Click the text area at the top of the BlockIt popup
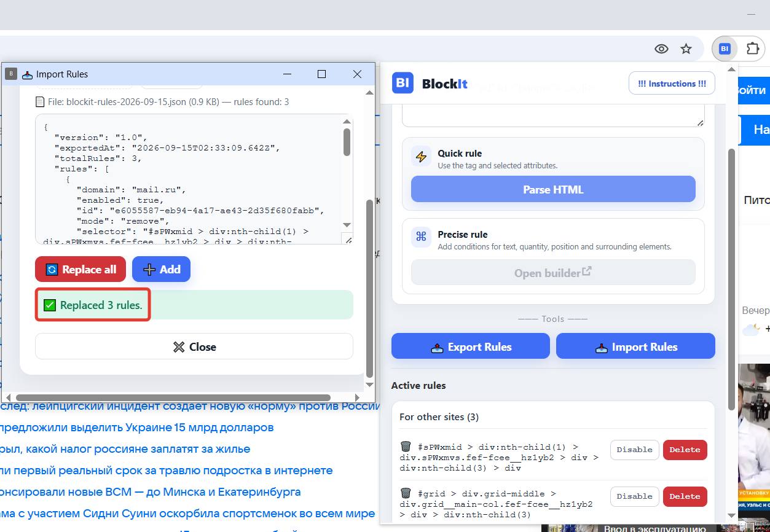This screenshot has height=532, width=770. point(553,115)
